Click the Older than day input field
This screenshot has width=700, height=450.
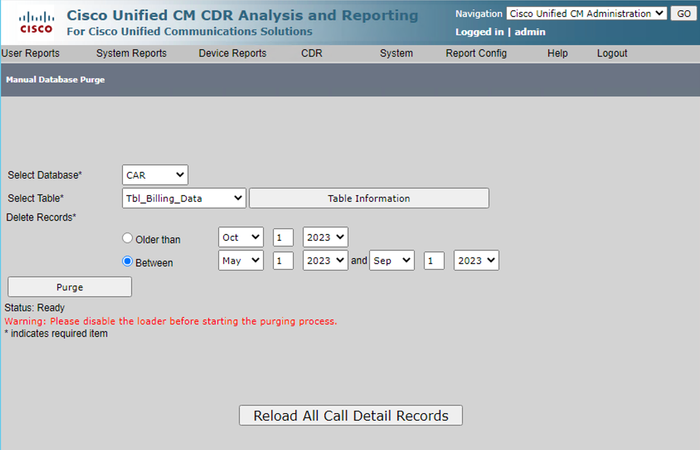point(283,238)
